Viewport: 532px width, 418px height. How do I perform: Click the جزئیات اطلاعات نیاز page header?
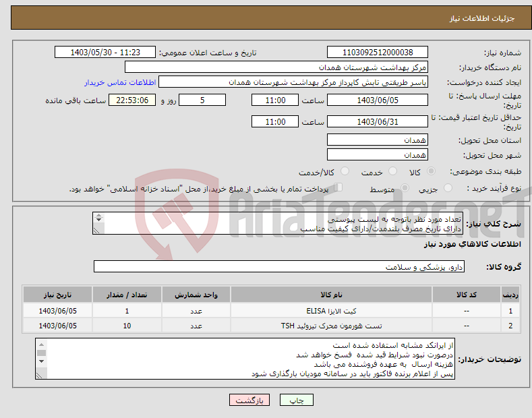(482, 18)
